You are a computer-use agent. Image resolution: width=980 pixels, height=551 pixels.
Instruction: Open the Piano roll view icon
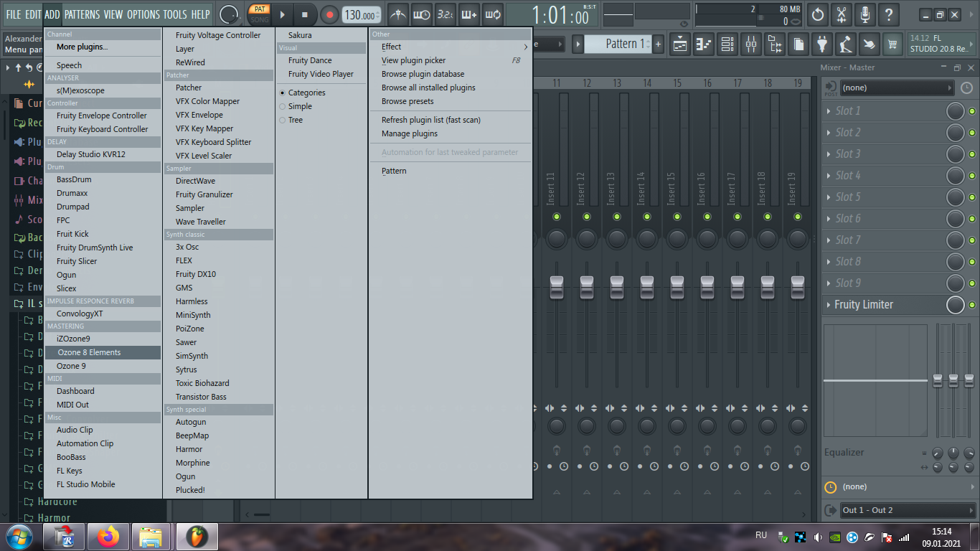click(704, 44)
